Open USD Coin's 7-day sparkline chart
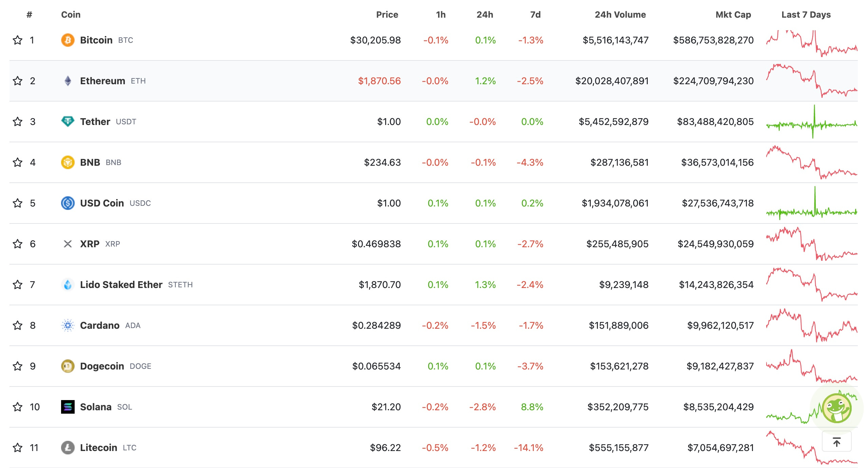This screenshot has height=468, width=868. [x=812, y=203]
